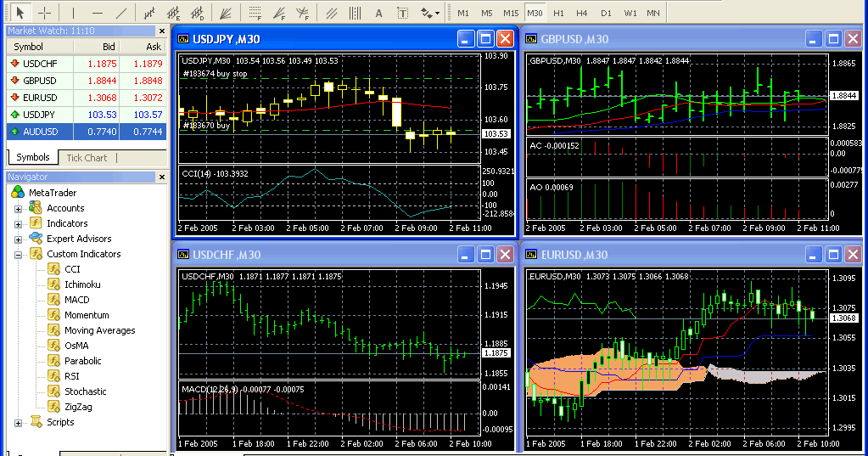The width and height of the screenshot is (868, 456).
Task: Expand the Indicators tree node
Action: click(x=19, y=224)
